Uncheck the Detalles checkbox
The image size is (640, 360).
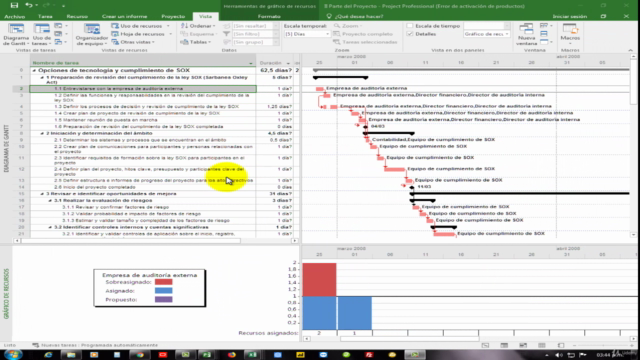pyautogui.click(x=410, y=34)
